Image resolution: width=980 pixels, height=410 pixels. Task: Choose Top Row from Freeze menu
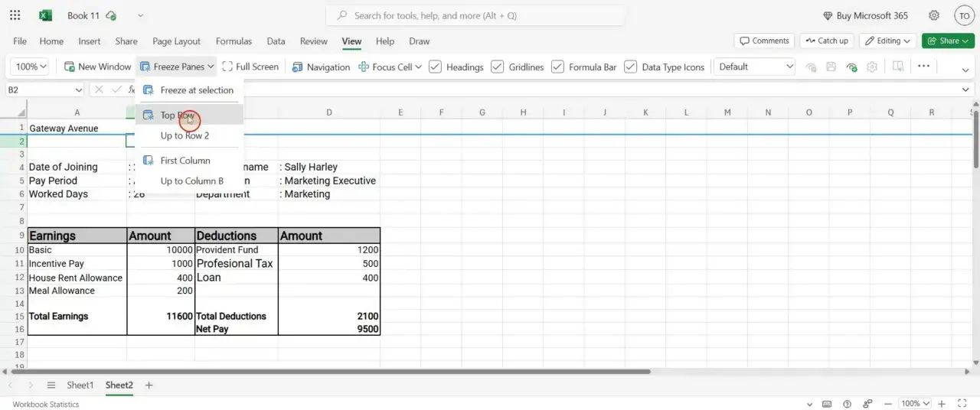point(189,115)
